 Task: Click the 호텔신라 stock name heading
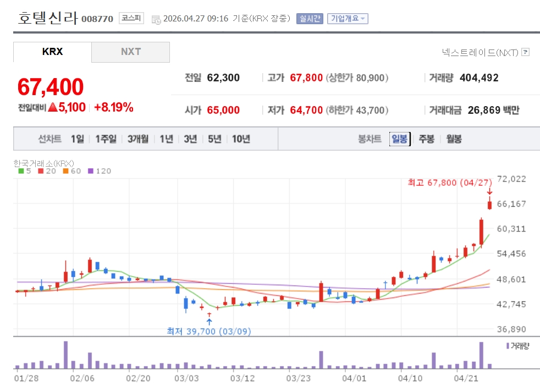coord(48,18)
